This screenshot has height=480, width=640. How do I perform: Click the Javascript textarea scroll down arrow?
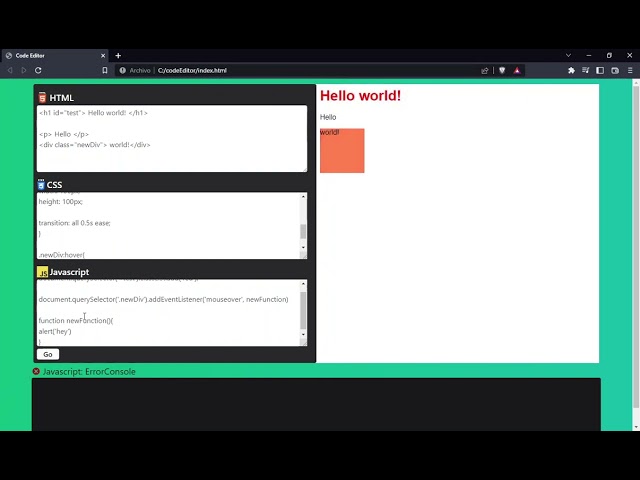(303, 335)
